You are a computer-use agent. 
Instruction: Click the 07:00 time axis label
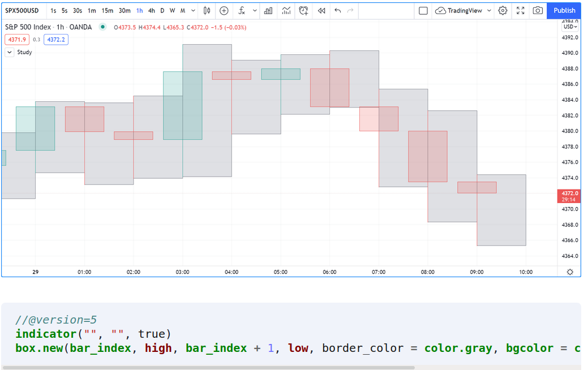(x=379, y=272)
